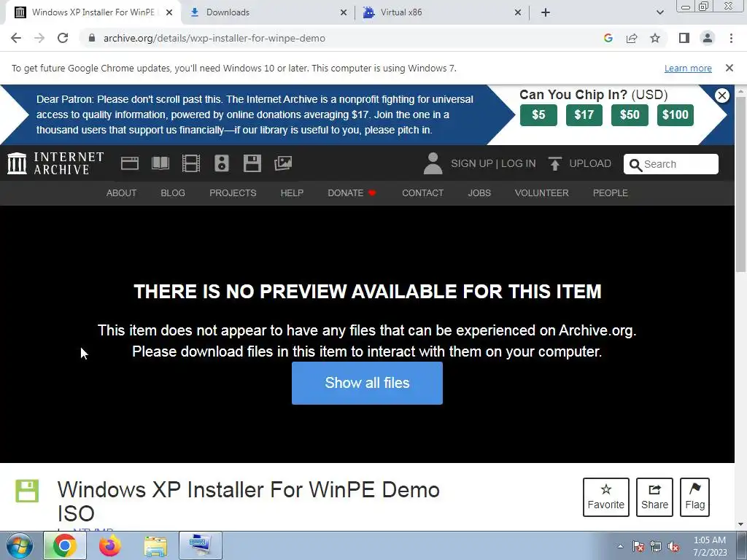Open the DONATE menu item
The image size is (747, 560).
click(352, 192)
